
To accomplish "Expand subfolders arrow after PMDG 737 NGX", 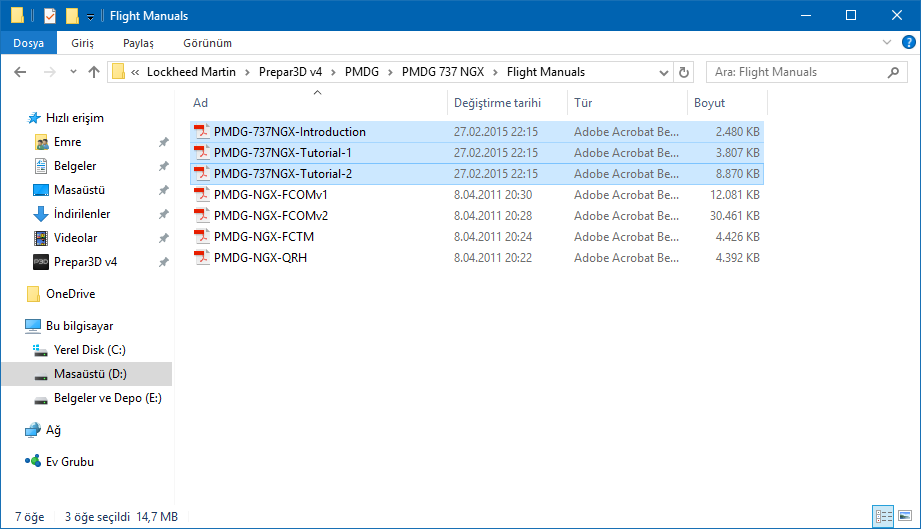I will (495, 72).
